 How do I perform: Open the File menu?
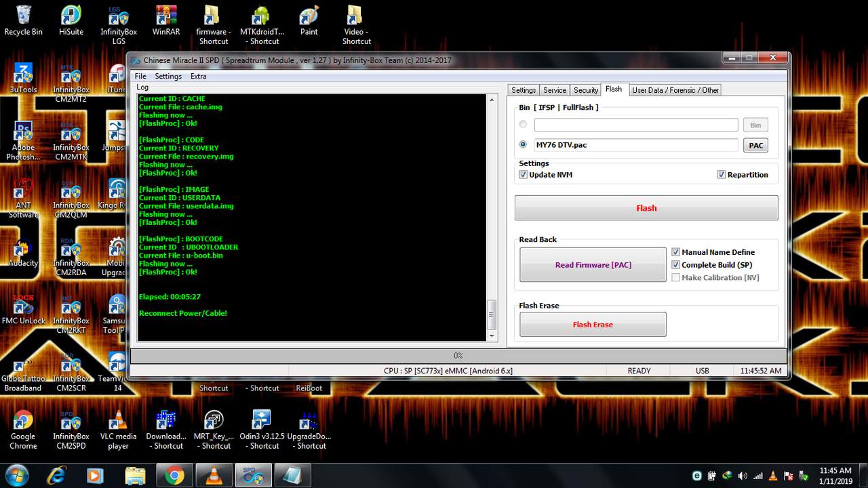[x=140, y=76]
